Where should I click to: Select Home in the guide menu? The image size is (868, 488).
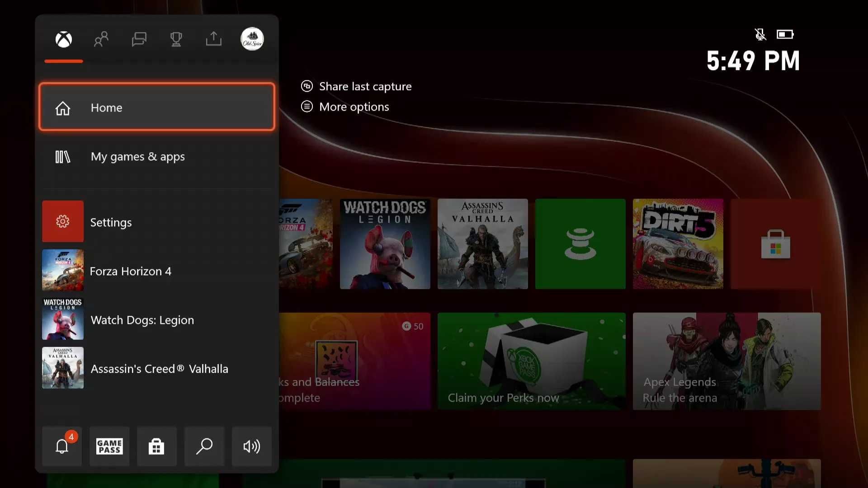click(x=156, y=108)
